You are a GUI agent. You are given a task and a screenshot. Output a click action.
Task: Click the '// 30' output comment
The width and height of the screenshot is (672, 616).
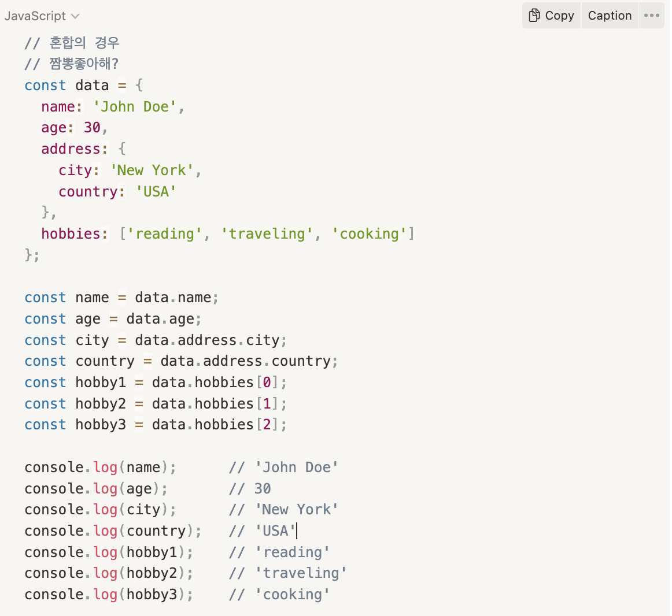[x=250, y=489]
